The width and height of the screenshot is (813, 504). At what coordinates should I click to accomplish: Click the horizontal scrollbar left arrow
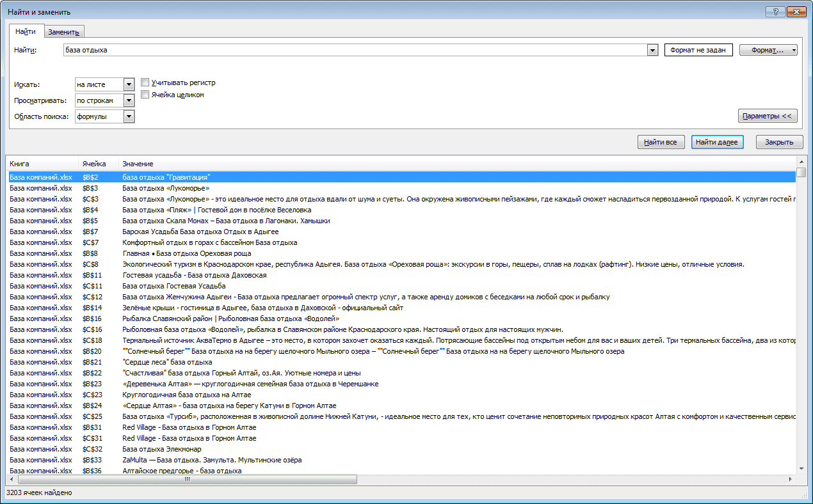click(x=12, y=479)
